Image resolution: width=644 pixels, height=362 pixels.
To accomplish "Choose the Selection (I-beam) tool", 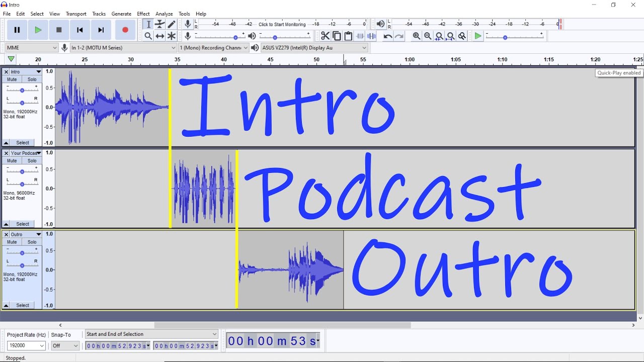I will click(x=148, y=24).
